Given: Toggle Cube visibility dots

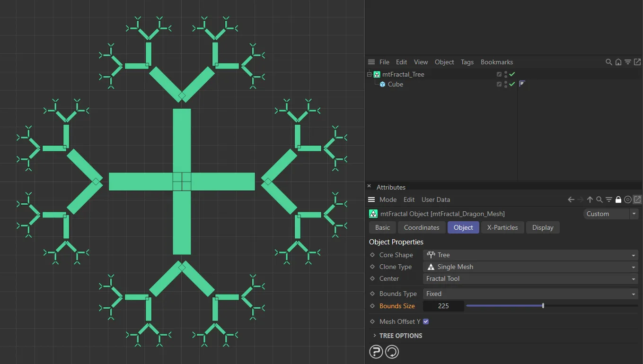Looking at the screenshot, I should (506, 84).
